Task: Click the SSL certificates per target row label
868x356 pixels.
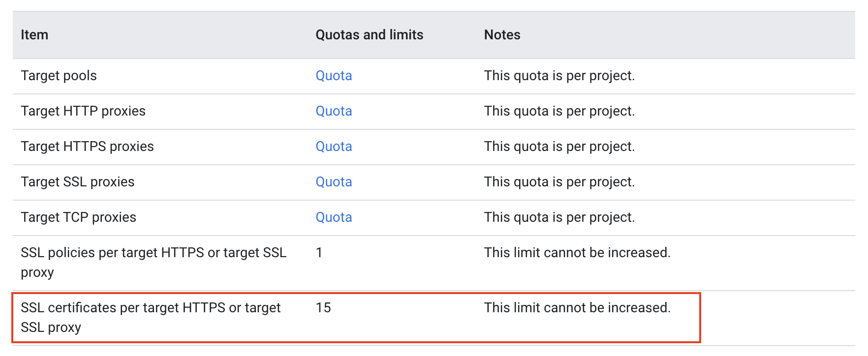Action: (151, 318)
